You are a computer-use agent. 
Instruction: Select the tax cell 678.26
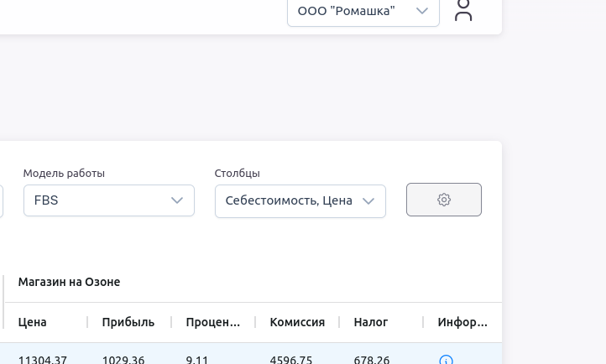pos(372,360)
